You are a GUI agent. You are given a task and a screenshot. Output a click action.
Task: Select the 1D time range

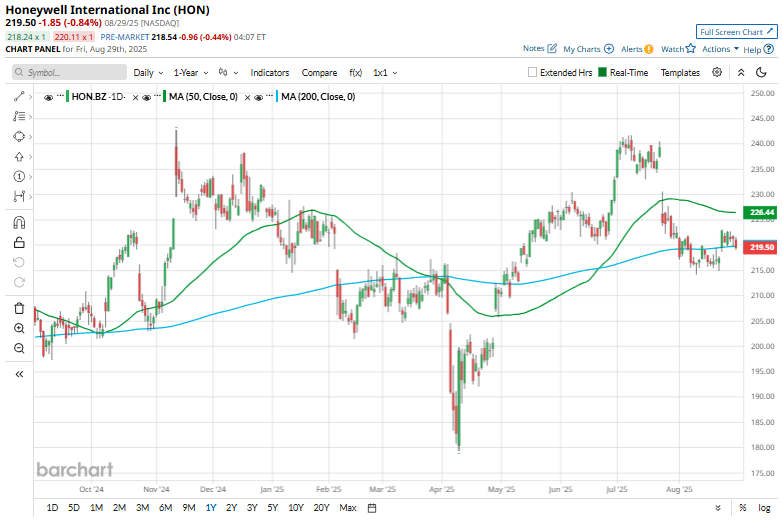pos(52,508)
